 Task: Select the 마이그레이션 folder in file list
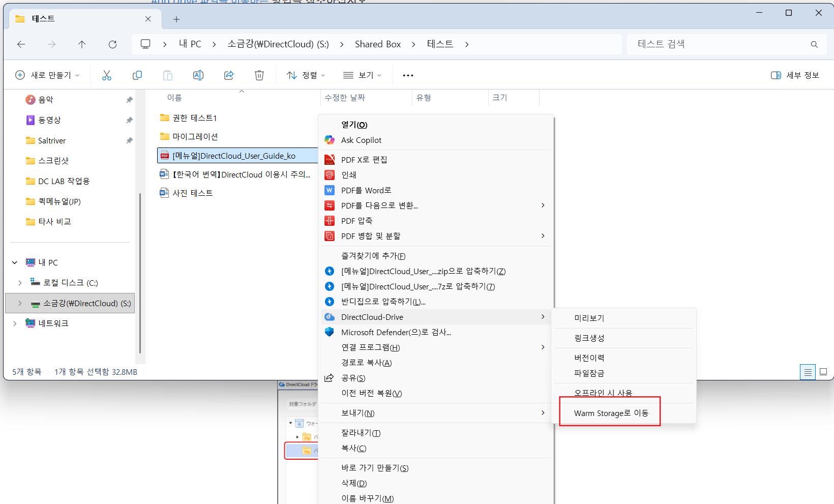195,136
